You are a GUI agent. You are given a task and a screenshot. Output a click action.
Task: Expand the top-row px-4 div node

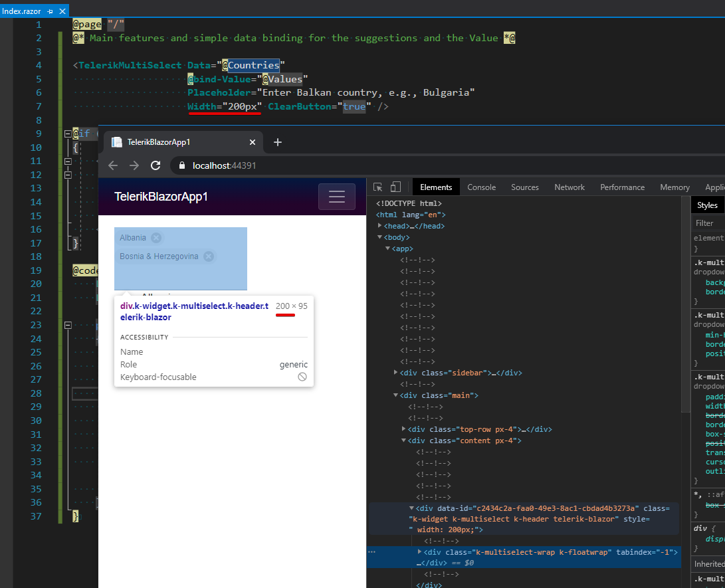click(404, 429)
